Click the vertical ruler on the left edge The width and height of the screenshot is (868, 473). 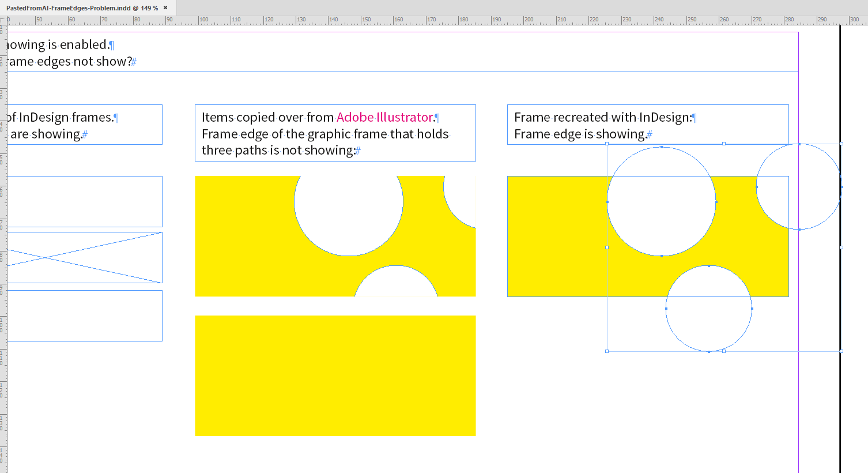pos(5,231)
